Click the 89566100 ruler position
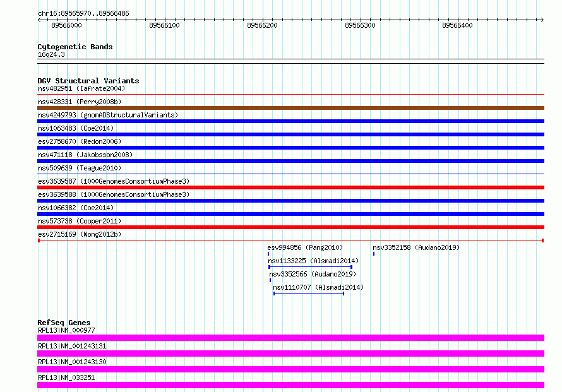This screenshot has width=562, height=392. [x=165, y=25]
